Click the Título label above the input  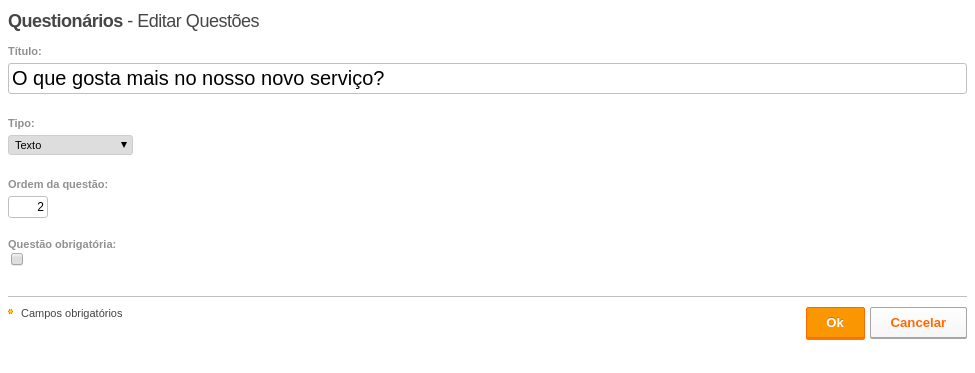(25, 51)
